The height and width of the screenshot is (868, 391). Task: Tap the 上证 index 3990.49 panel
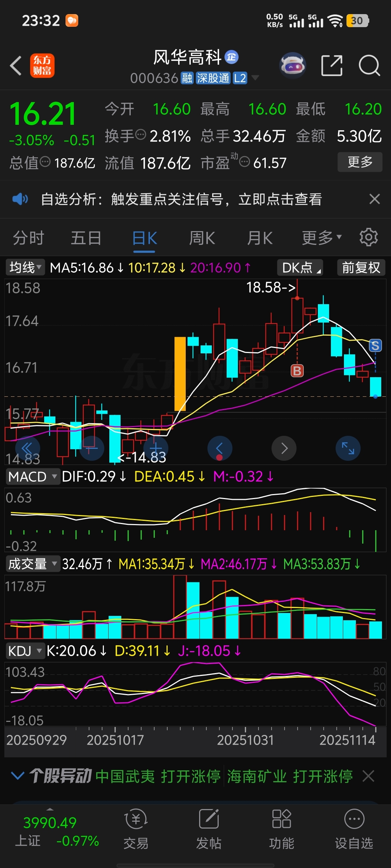(57, 831)
